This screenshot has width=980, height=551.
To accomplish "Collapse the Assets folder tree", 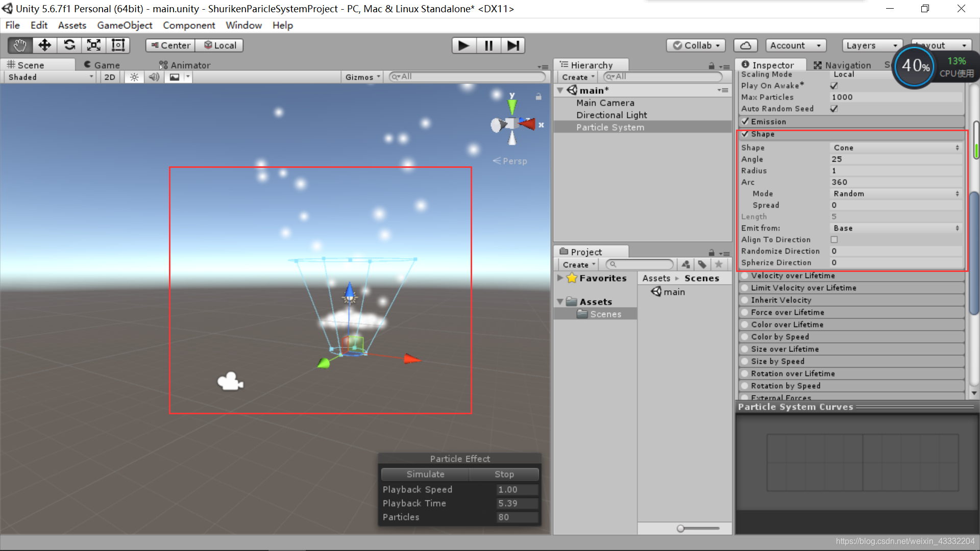I will click(x=560, y=302).
